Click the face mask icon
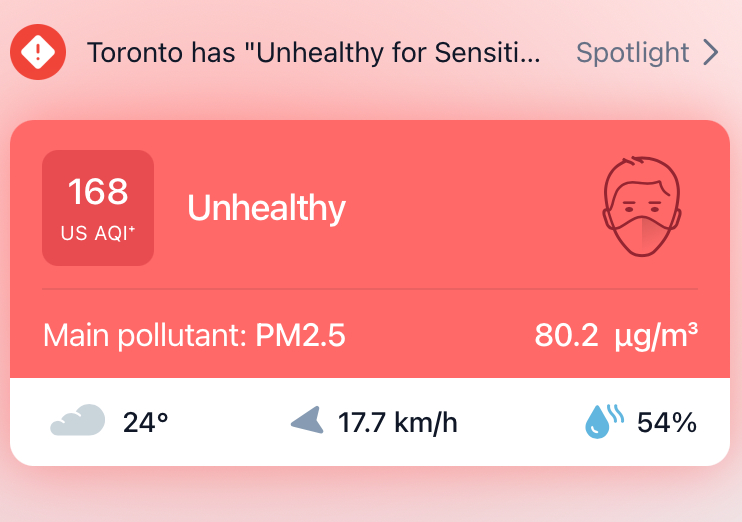 pyautogui.click(x=642, y=207)
